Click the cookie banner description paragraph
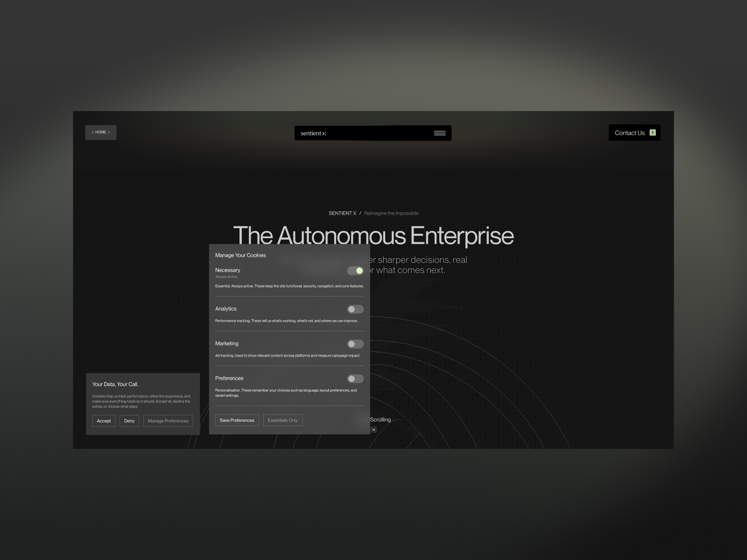This screenshot has width=747, height=560. 141,401
